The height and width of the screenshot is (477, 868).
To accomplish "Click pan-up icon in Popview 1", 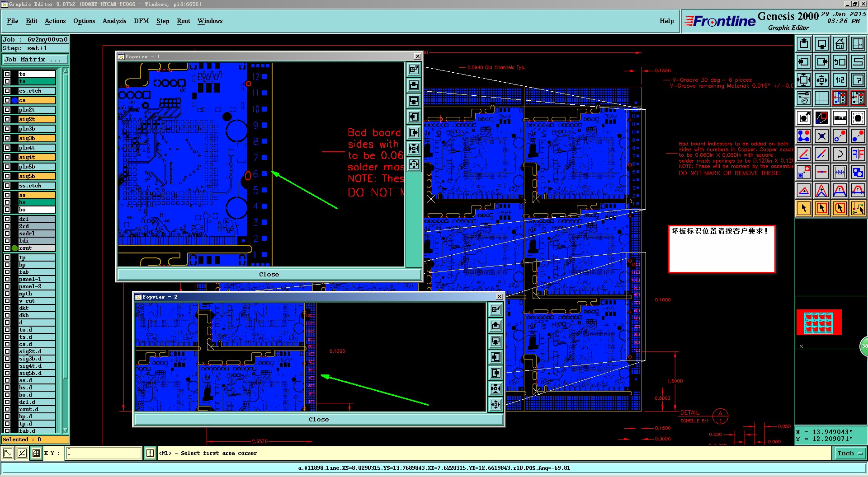I will coord(414,85).
